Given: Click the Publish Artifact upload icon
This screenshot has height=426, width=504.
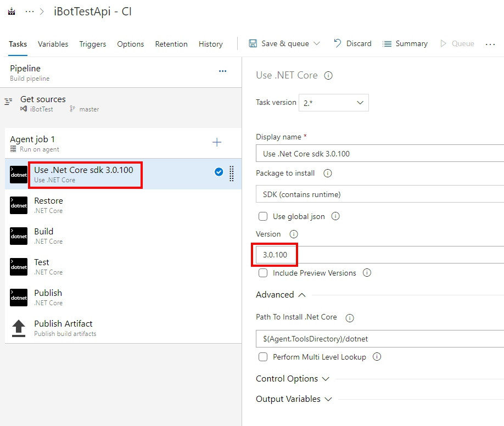Looking at the screenshot, I should click(x=19, y=328).
